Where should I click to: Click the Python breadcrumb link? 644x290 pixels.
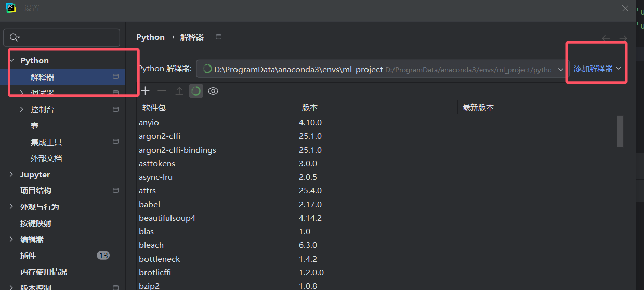150,37
